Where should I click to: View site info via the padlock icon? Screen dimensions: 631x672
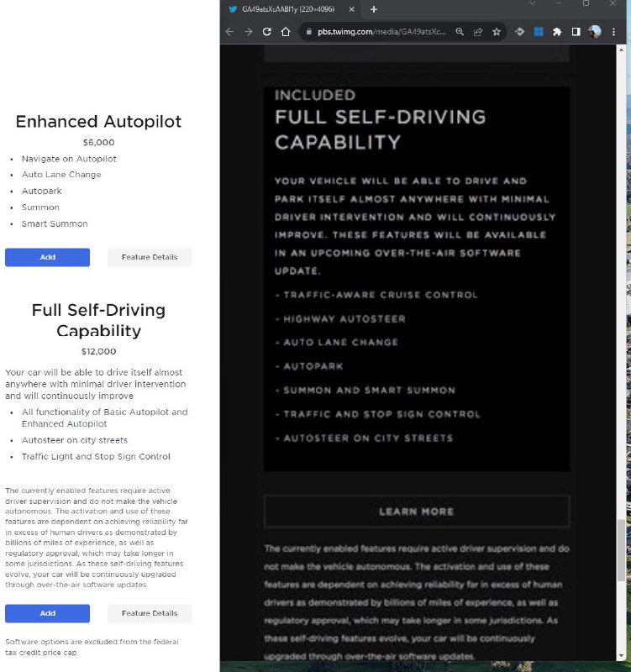[308, 32]
